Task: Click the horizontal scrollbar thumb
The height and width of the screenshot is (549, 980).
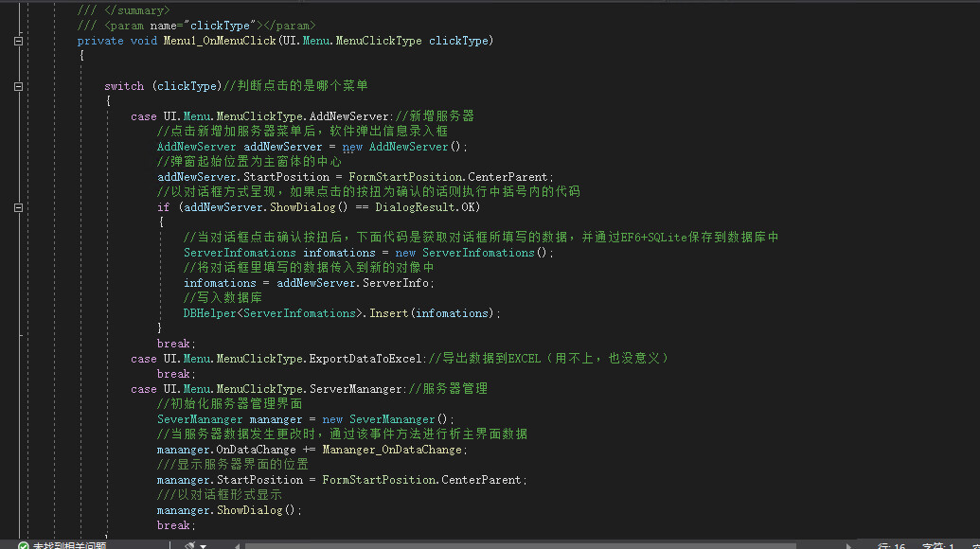Action: click(521, 545)
